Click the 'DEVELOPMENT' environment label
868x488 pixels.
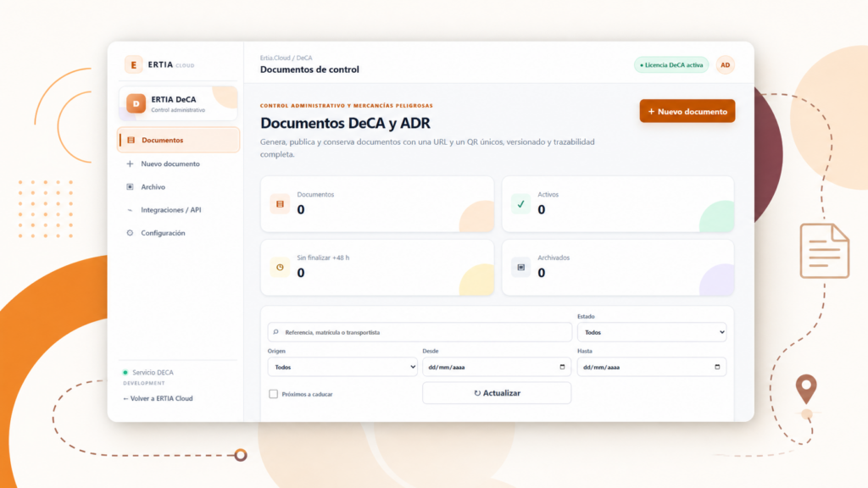pos(144,383)
